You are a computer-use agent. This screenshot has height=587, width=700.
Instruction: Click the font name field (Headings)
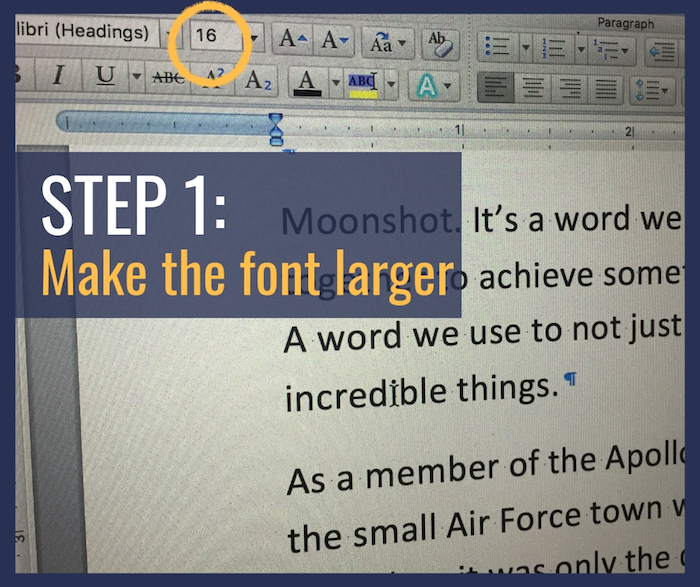pyautogui.click(x=88, y=31)
